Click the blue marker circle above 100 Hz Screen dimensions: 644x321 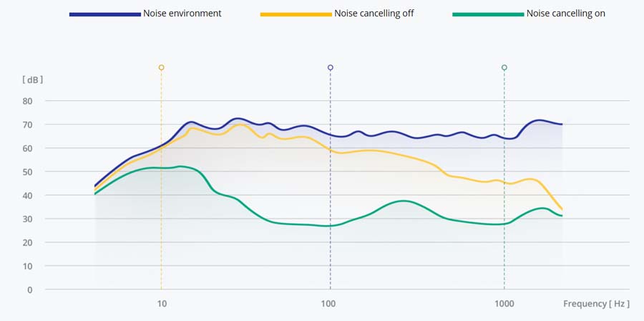point(330,67)
